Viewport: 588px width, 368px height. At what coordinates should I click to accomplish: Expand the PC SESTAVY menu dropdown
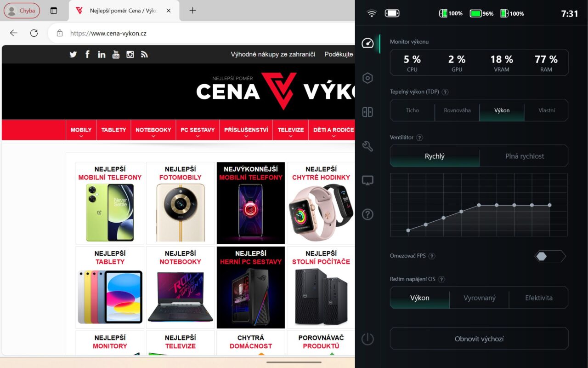198,130
